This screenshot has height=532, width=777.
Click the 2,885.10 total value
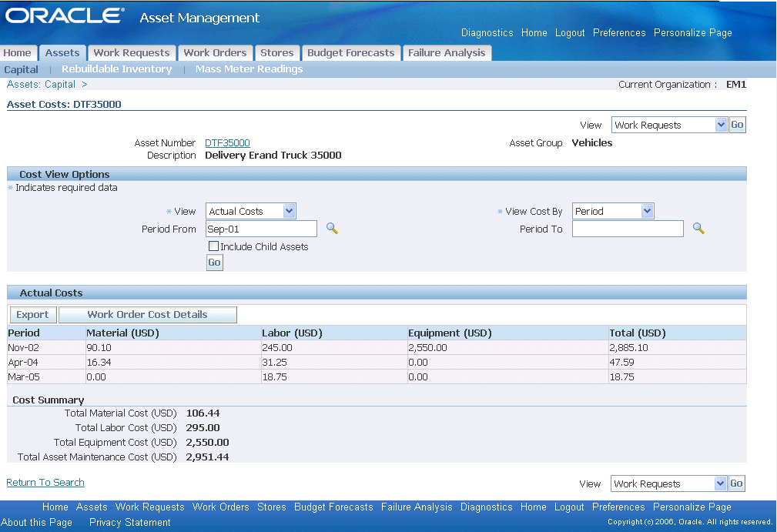pos(629,348)
